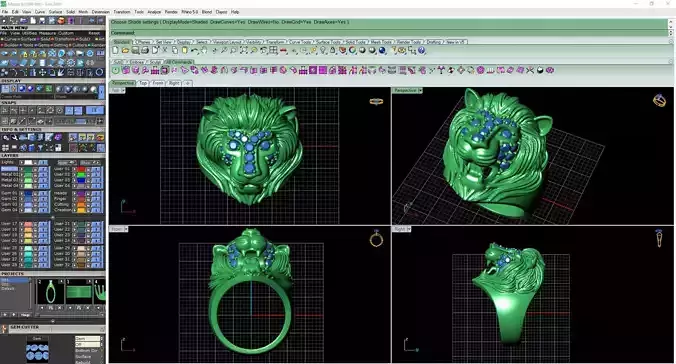
Task: Click Reset in Matrix main menu
Action: (94, 33)
